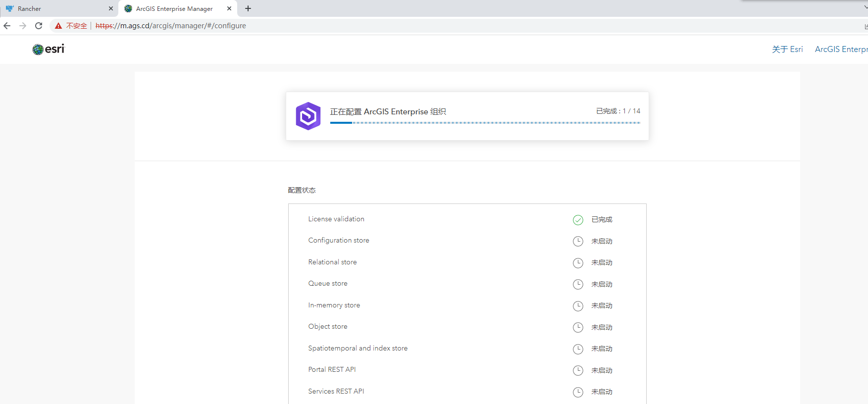Close the ArcGIS Enterprise Manager tab

[229, 8]
